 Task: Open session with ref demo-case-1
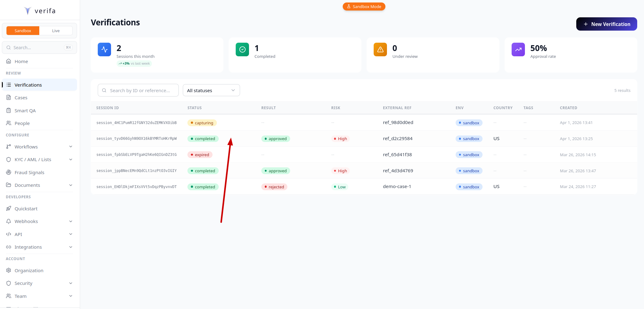point(397,187)
